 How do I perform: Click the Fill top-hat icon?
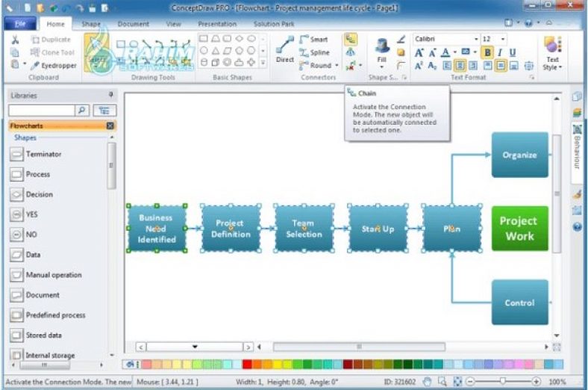pos(382,46)
